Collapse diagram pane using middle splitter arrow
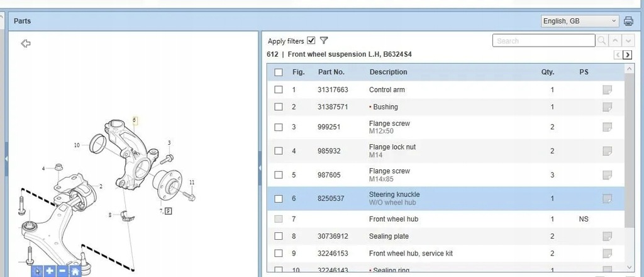 pyautogui.click(x=260, y=167)
